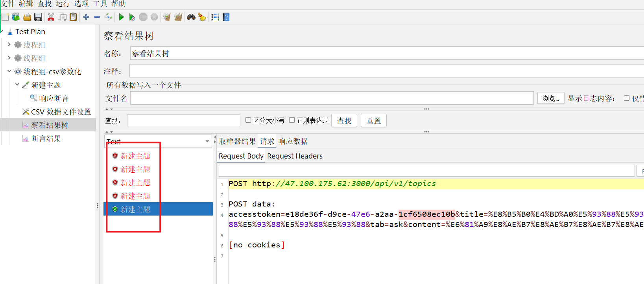
Task: Click the Paste clipboard icon
Action: pos(73,17)
